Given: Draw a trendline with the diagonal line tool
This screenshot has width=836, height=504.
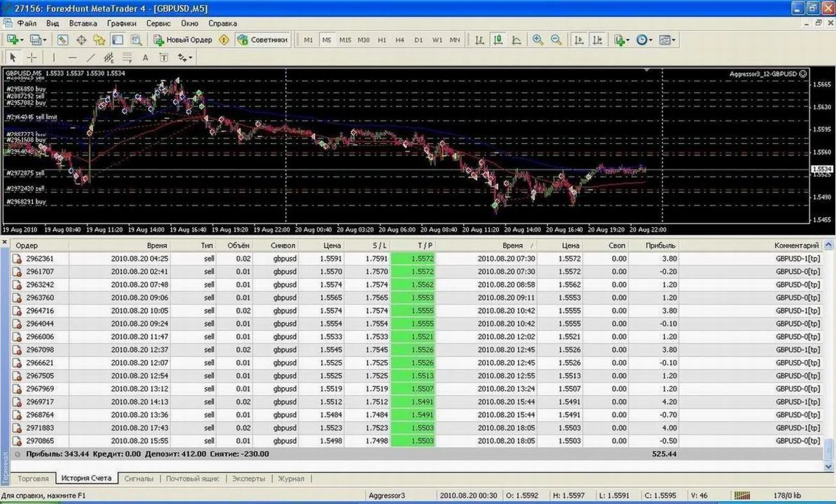Looking at the screenshot, I should [91, 57].
